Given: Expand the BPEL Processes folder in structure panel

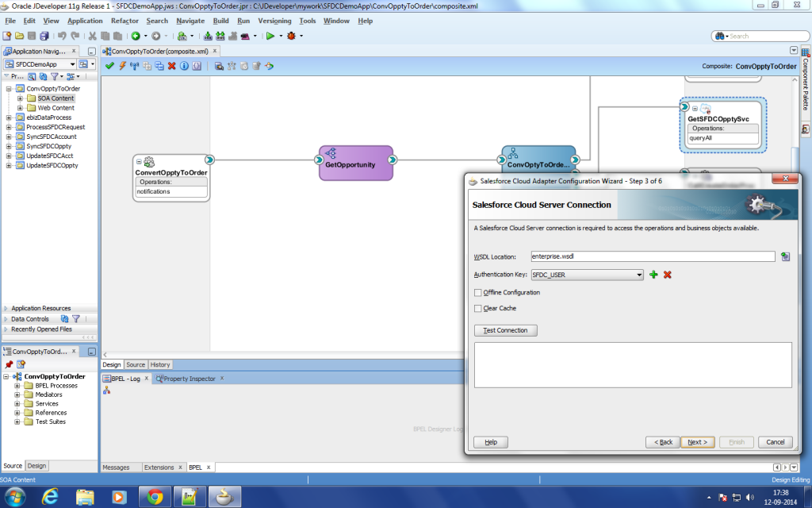Looking at the screenshot, I should (x=17, y=386).
